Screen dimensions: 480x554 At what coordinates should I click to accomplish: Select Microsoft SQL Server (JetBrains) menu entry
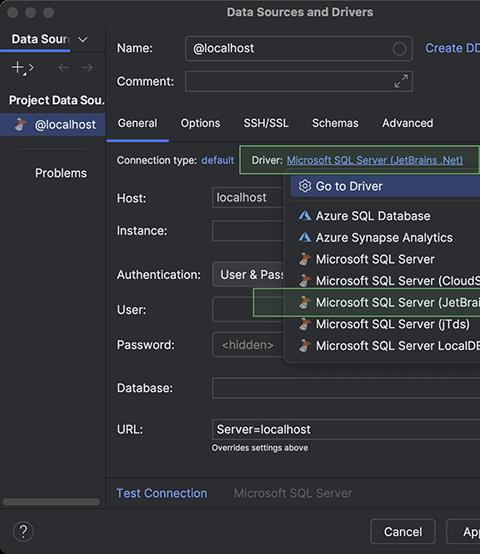point(385,302)
